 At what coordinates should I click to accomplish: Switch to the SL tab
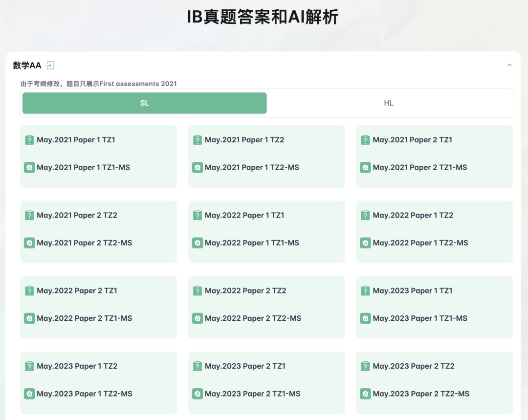coord(144,103)
